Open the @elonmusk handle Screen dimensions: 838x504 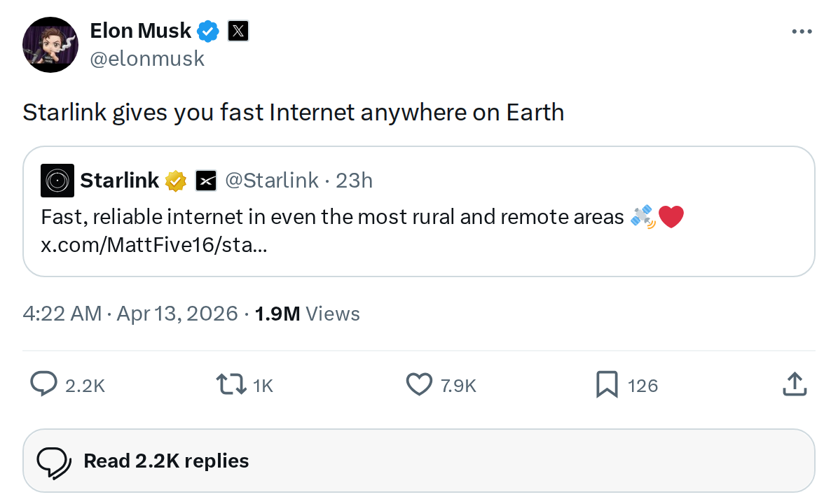point(147,58)
